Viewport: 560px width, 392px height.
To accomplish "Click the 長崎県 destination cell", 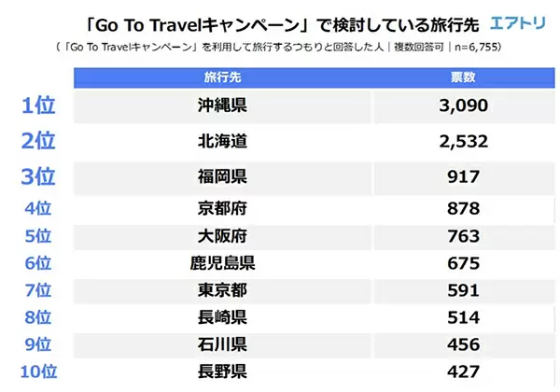I will 222,317.
